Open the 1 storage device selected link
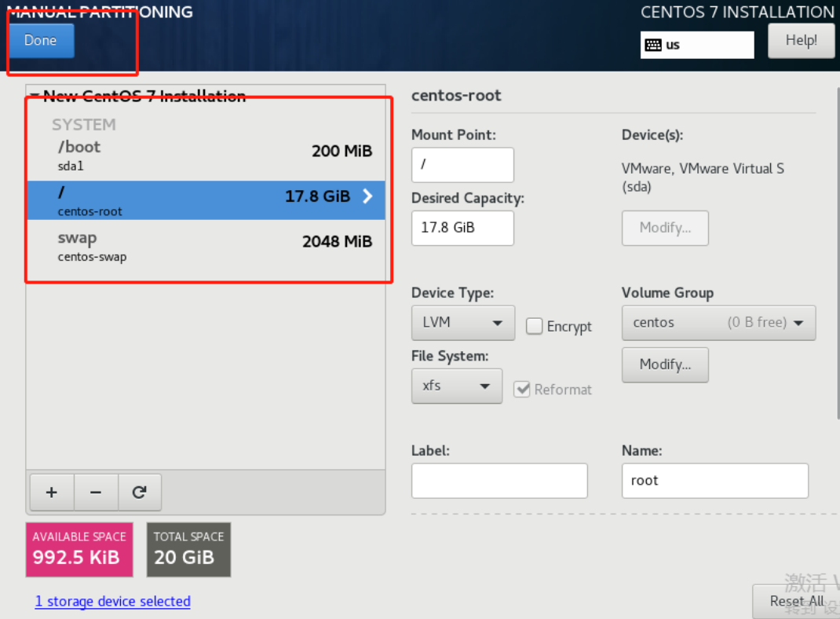 tap(112, 601)
